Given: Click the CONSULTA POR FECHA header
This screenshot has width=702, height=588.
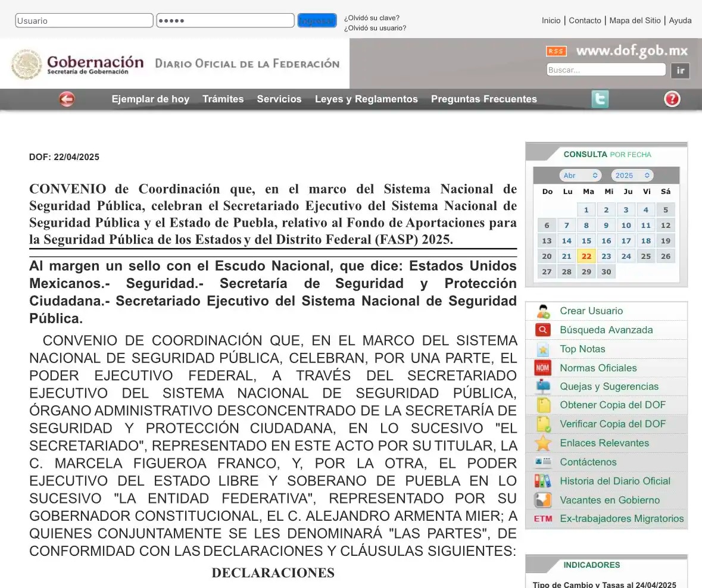Looking at the screenshot, I should tap(606, 154).
